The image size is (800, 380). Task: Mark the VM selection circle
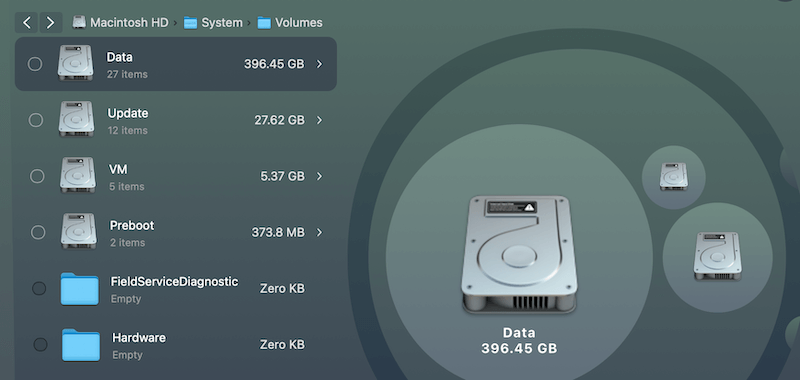coord(37,176)
